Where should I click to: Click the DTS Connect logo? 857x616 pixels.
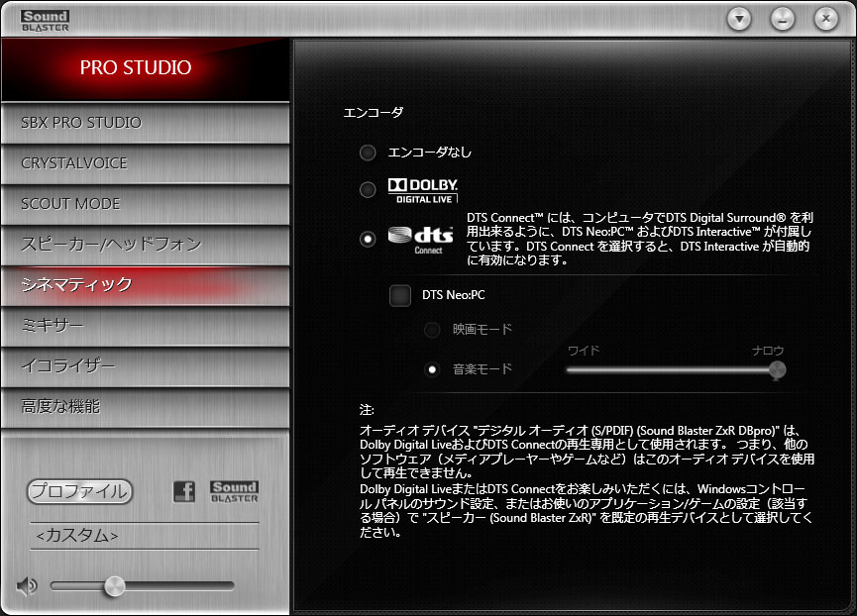pyautogui.click(x=421, y=241)
